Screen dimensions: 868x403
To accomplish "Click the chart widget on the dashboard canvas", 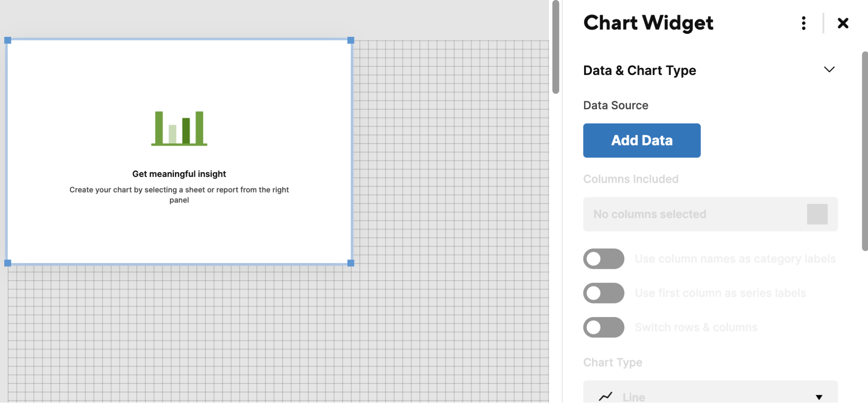I will [x=179, y=152].
